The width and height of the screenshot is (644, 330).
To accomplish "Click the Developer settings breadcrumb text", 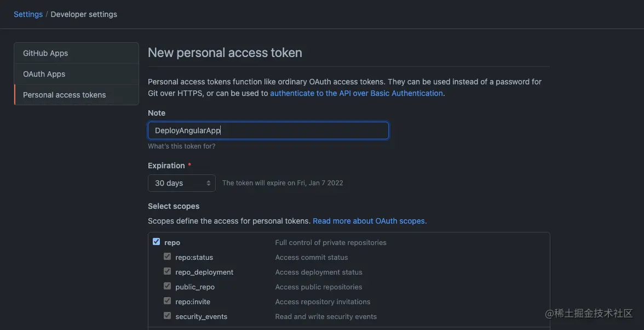I will pos(84,14).
